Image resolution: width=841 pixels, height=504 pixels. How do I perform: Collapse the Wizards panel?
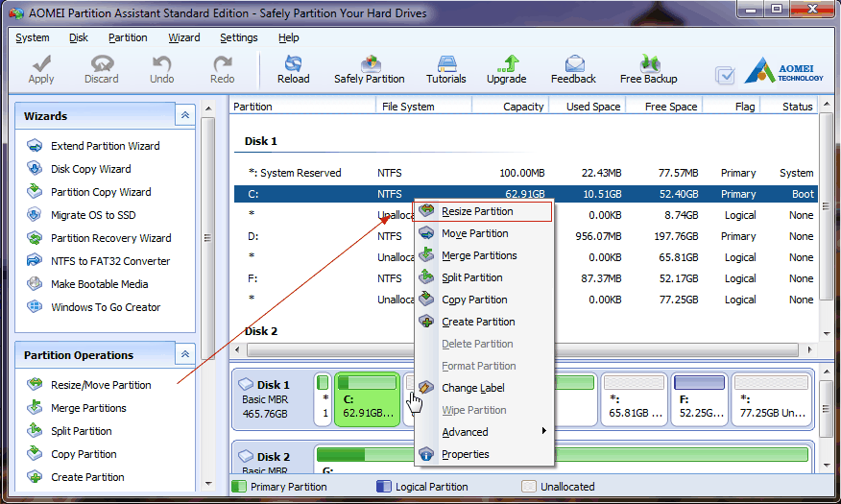click(185, 115)
